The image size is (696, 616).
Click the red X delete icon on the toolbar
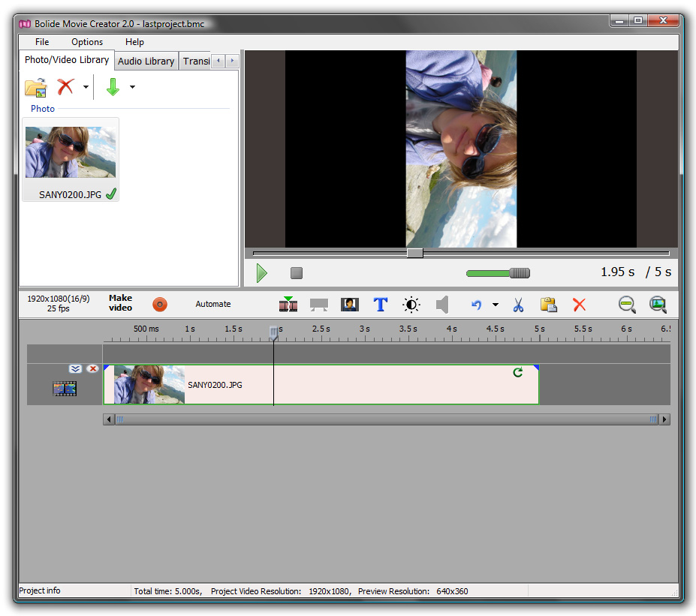tap(578, 305)
